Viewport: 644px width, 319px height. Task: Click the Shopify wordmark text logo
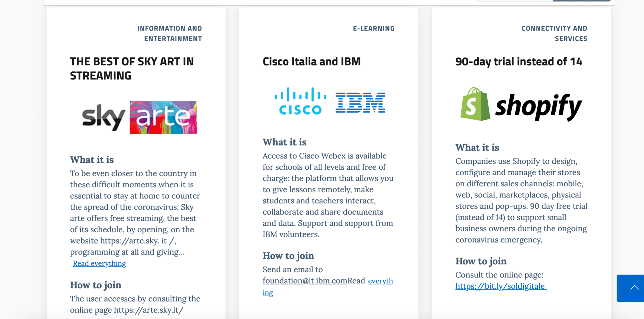tap(538, 107)
